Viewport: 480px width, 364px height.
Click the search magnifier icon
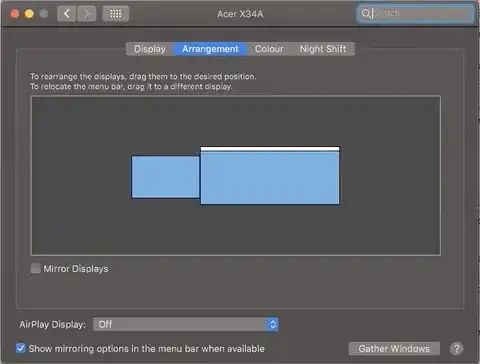[x=366, y=13]
